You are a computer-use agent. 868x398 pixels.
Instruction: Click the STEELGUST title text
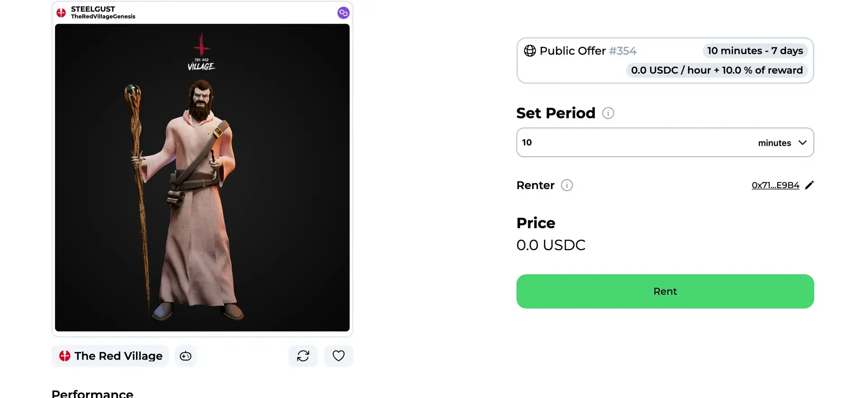click(93, 9)
